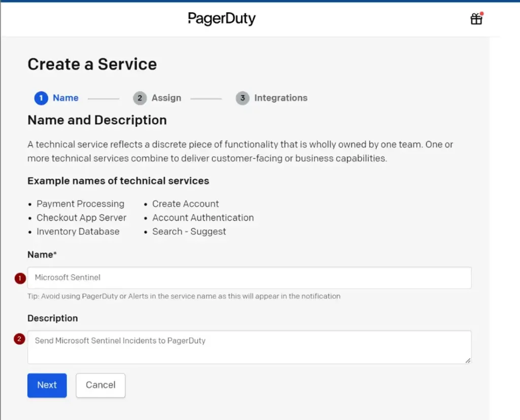Click the Create a Service heading
The height and width of the screenshot is (420, 520).
(x=92, y=64)
